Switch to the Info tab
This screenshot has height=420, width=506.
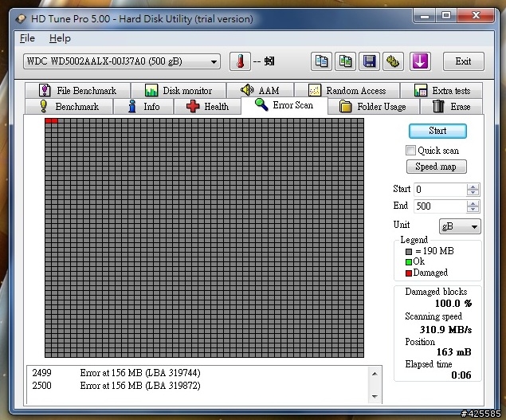143,107
